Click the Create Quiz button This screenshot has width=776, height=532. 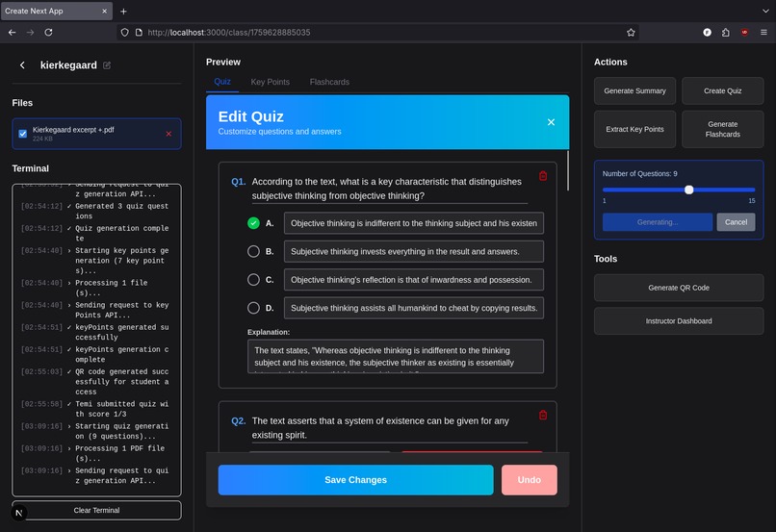(x=722, y=91)
